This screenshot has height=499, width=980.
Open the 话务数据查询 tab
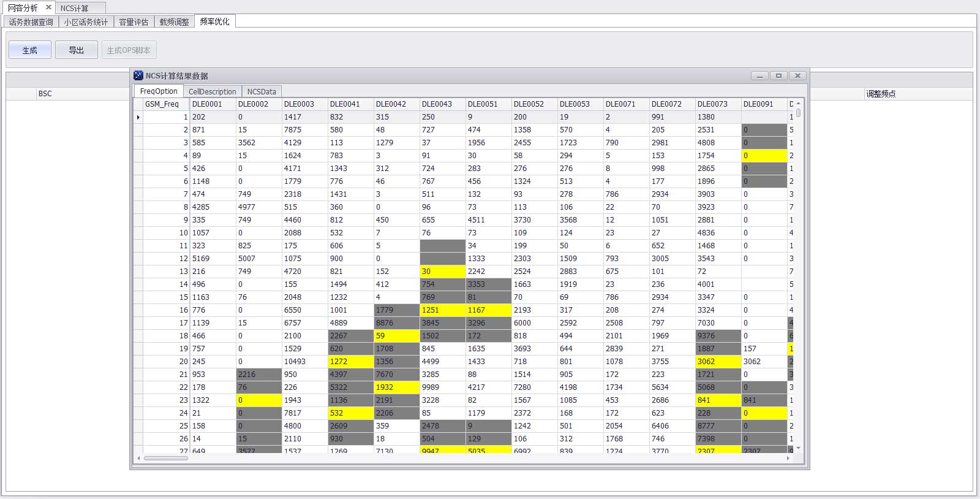tap(31, 22)
